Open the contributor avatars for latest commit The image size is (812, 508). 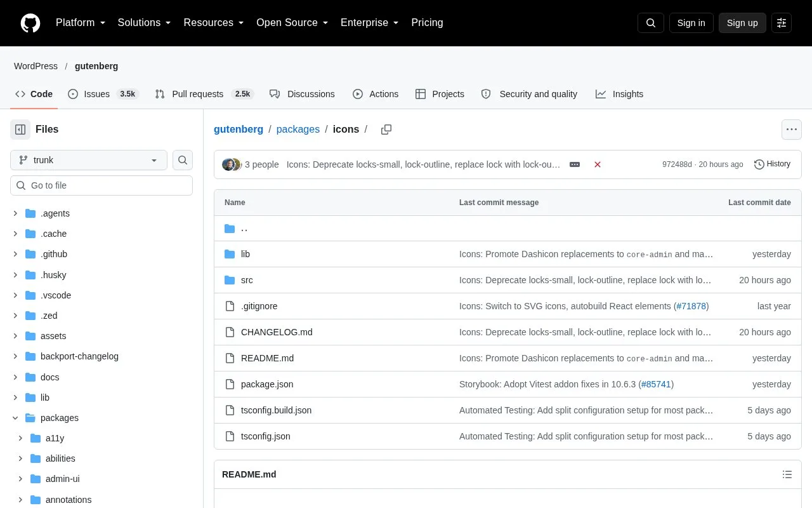point(232,164)
